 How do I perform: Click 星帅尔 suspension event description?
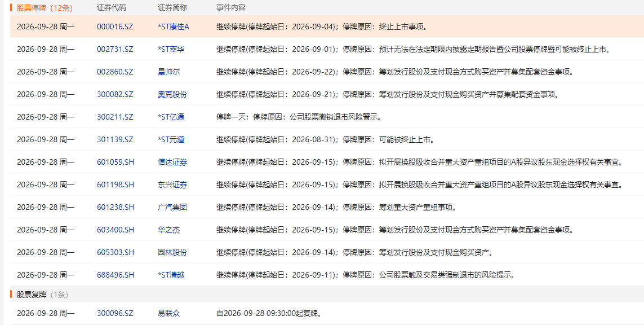click(395, 72)
